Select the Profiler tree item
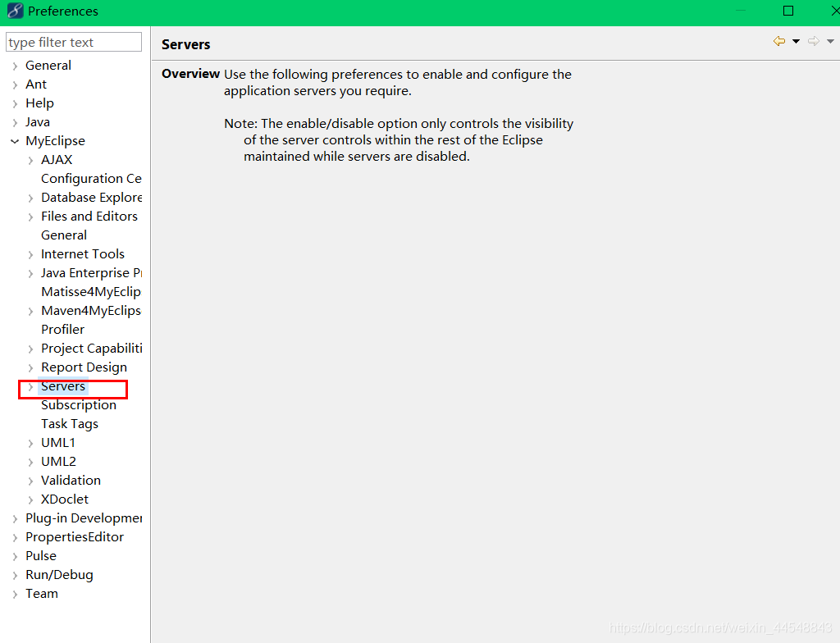This screenshot has height=643, width=840. pyautogui.click(x=62, y=330)
